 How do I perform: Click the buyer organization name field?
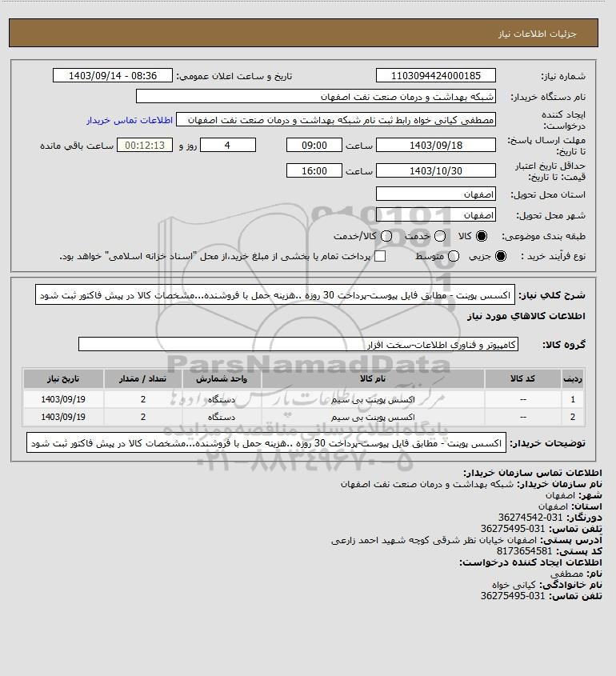tap(315, 96)
